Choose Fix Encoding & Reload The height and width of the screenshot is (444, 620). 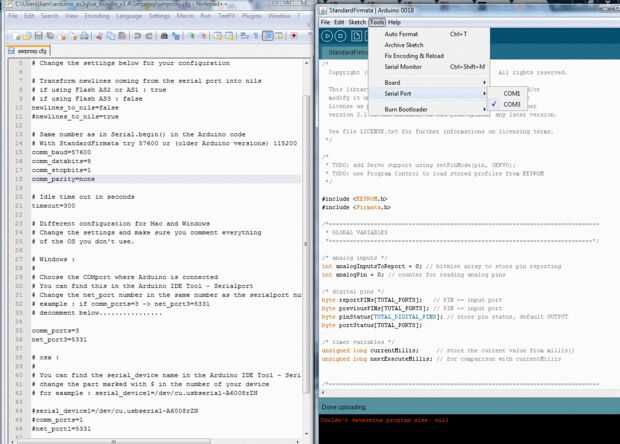(x=428, y=56)
